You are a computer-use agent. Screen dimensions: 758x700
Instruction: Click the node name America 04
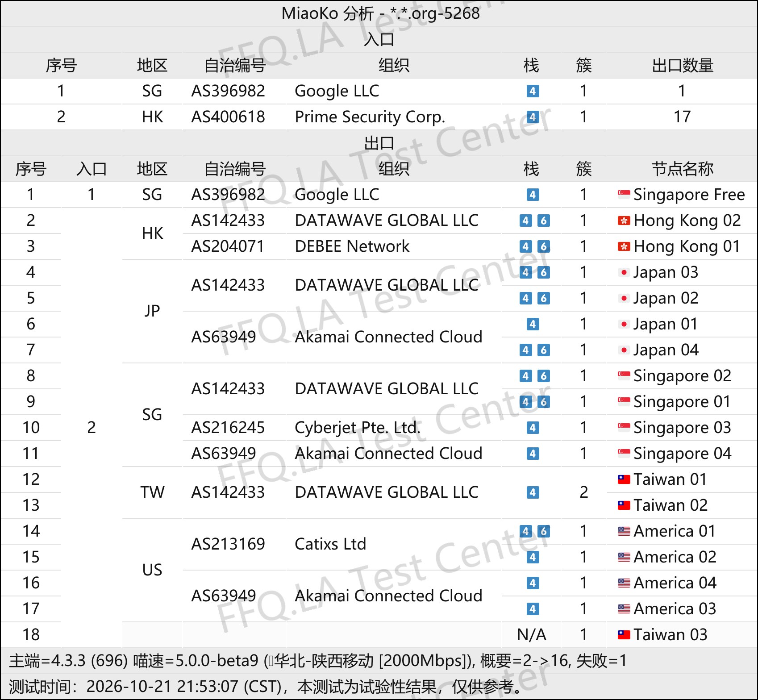(x=675, y=583)
